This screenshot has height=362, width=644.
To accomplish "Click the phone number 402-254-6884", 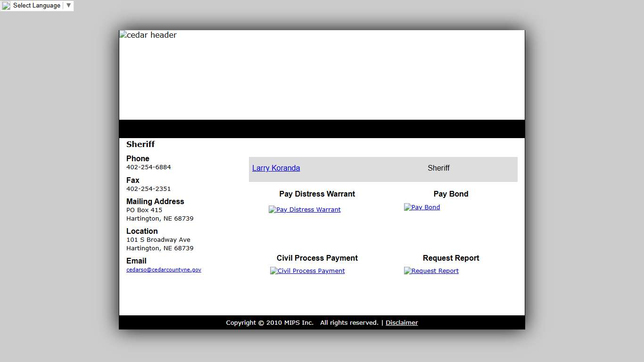I will (149, 167).
